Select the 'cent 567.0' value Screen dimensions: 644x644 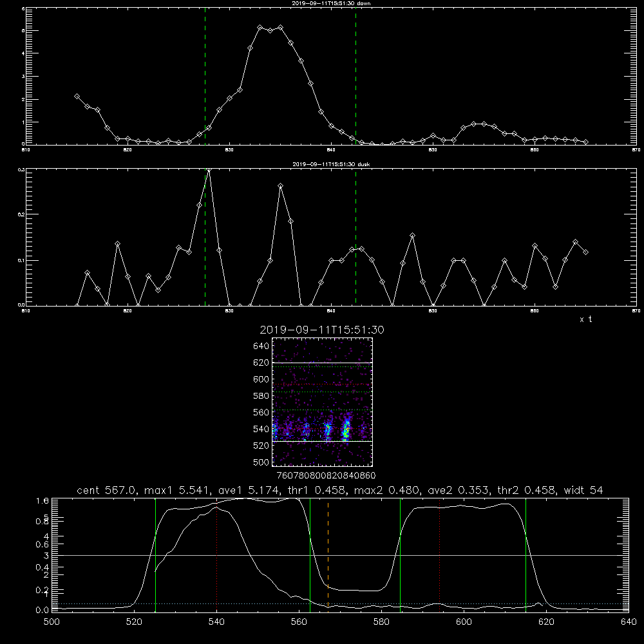(x=108, y=490)
